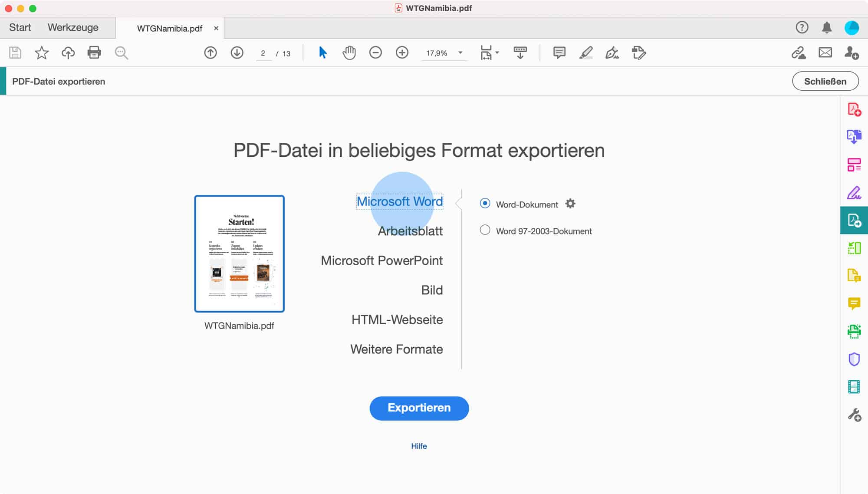Select active Export PDF sidebar icon
868x494 pixels.
click(854, 221)
